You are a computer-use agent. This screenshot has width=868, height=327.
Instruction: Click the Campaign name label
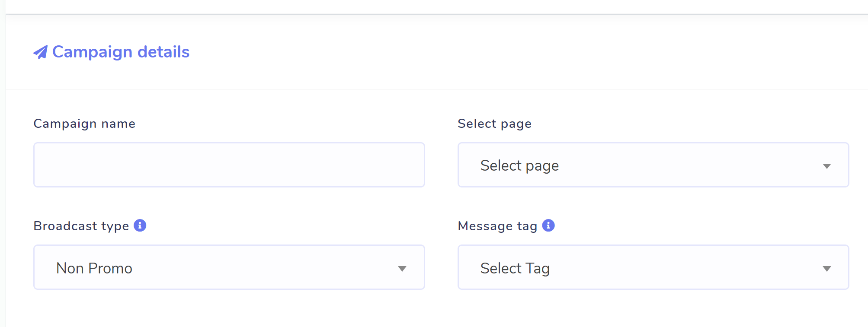(84, 124)
